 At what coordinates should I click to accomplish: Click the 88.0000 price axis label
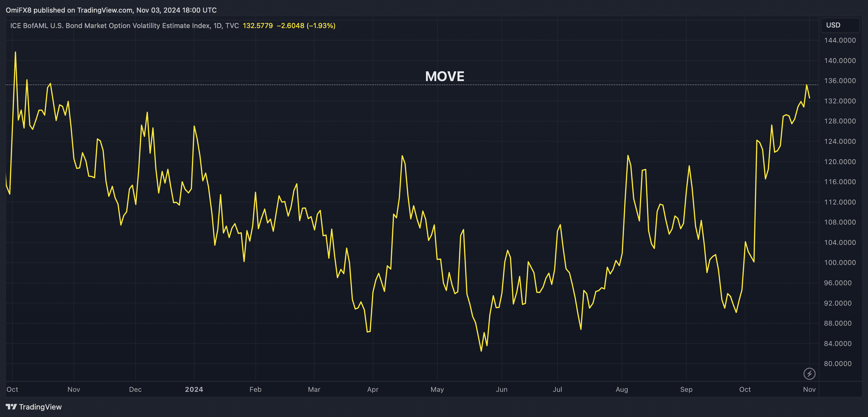838,323
